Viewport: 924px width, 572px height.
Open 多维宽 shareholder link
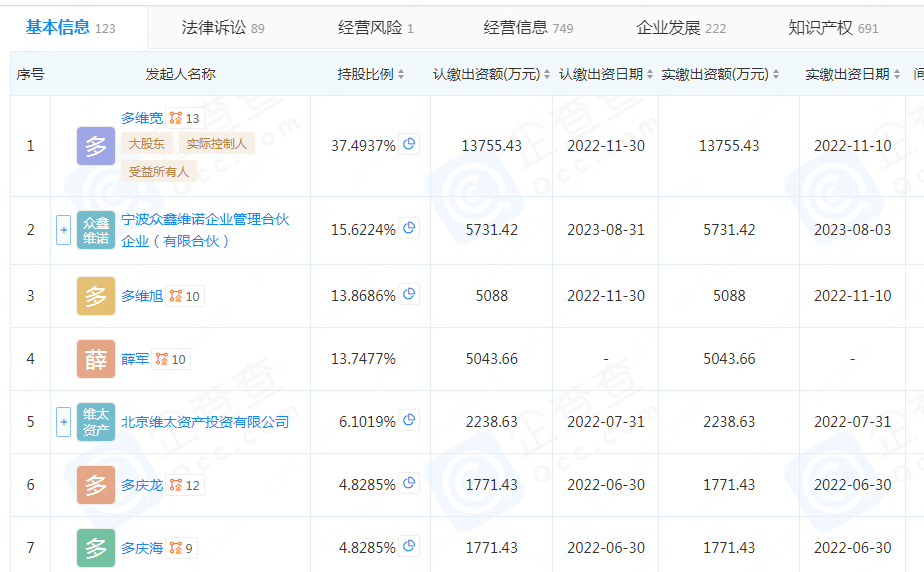(142, 118)
